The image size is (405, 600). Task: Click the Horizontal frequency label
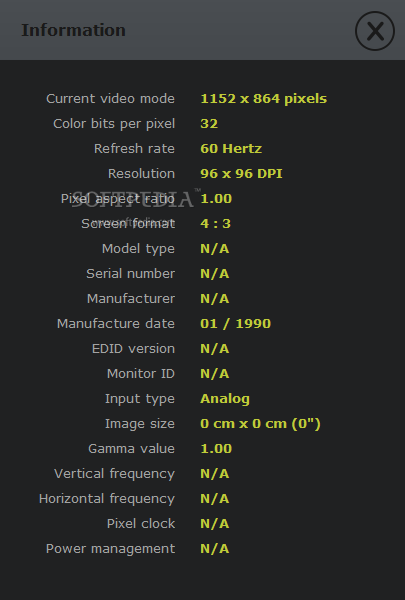(107, 499)
